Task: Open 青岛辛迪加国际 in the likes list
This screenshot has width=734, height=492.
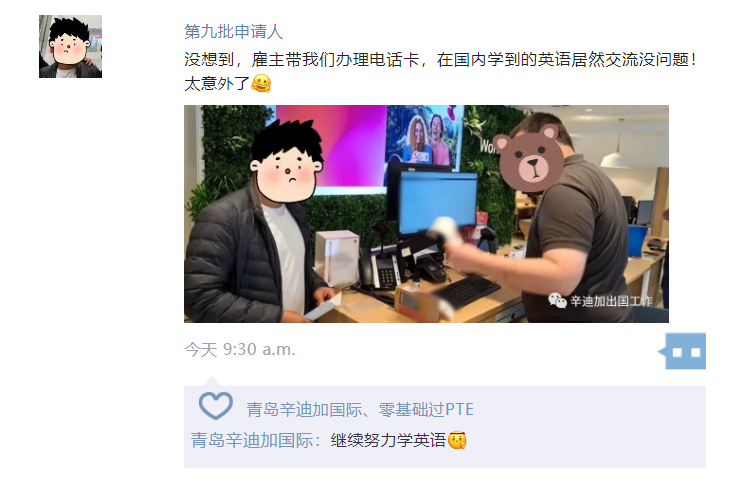Action: [304, 410]
